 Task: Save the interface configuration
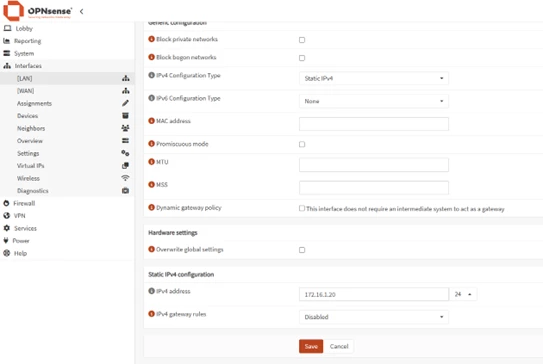pos(311,346)
